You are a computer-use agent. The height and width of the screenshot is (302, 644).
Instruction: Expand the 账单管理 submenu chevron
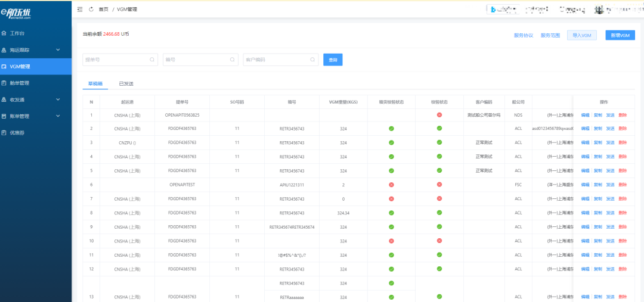[x=58, y=116]
